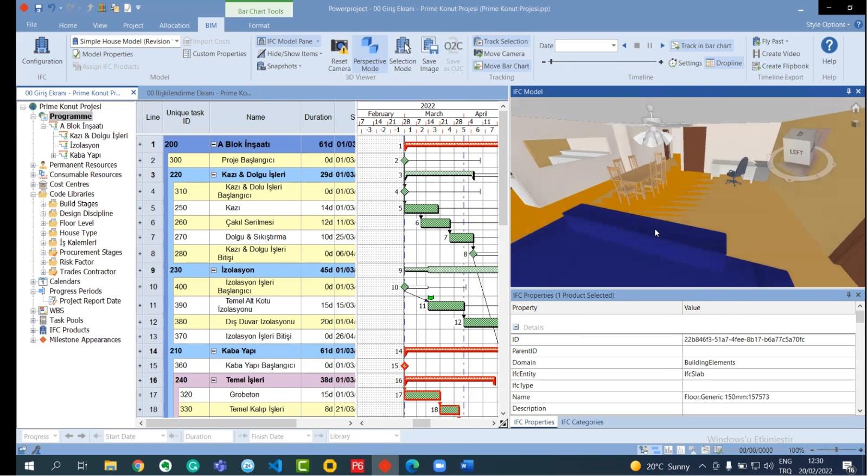Image resolution: width=868 pixels, height=476 pixels.
Task: Play the timeline backward
Action: point(624,46)
